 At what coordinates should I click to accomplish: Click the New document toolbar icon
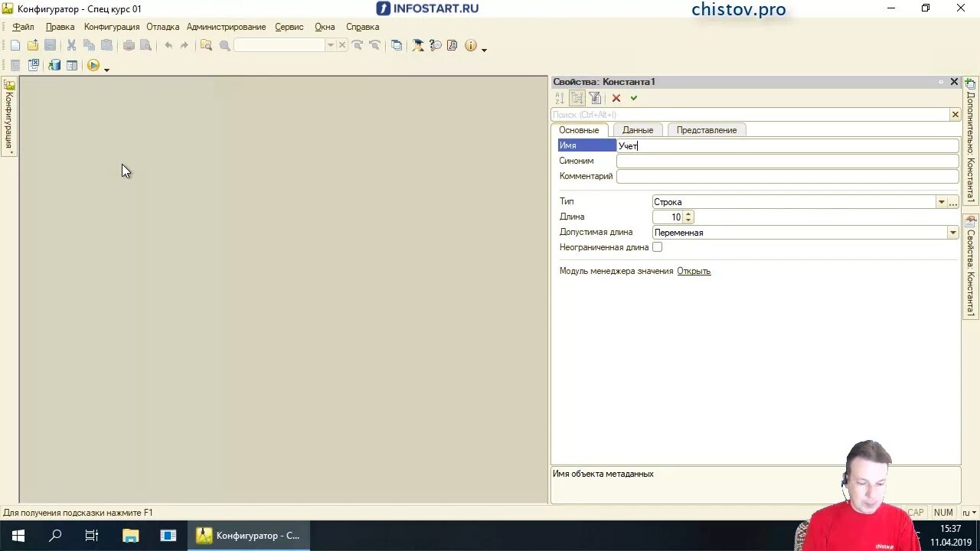(15, 45)
